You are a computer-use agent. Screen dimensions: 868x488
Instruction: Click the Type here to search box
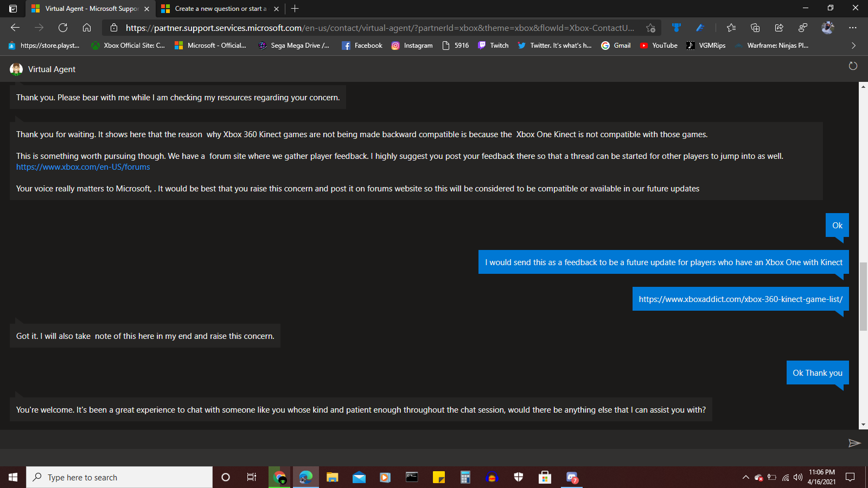119,477
